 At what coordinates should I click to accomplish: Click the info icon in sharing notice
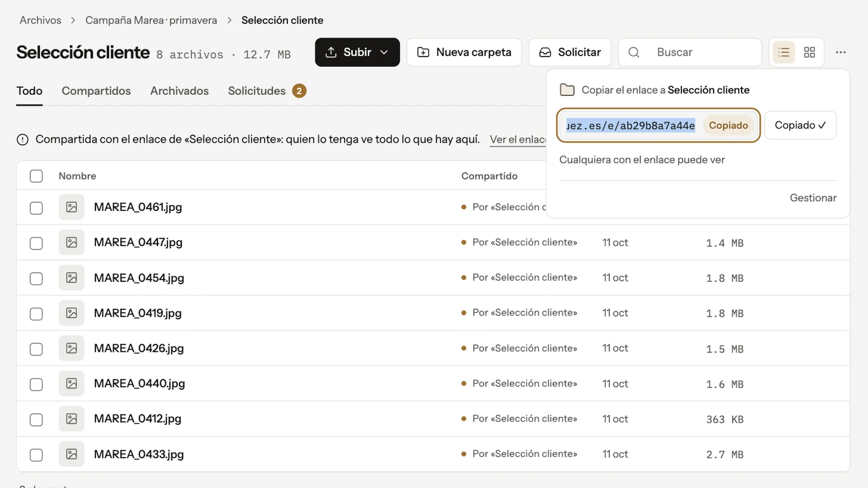23,140
